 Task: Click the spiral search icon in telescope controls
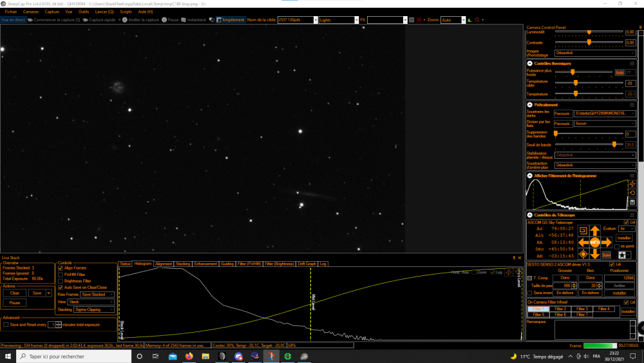click(x=583, y=231)
